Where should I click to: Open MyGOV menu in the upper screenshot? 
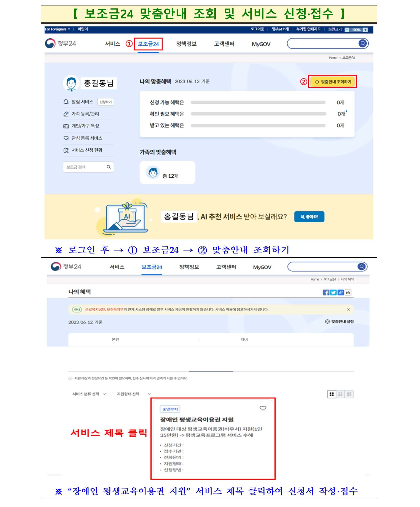pos(261,44)
